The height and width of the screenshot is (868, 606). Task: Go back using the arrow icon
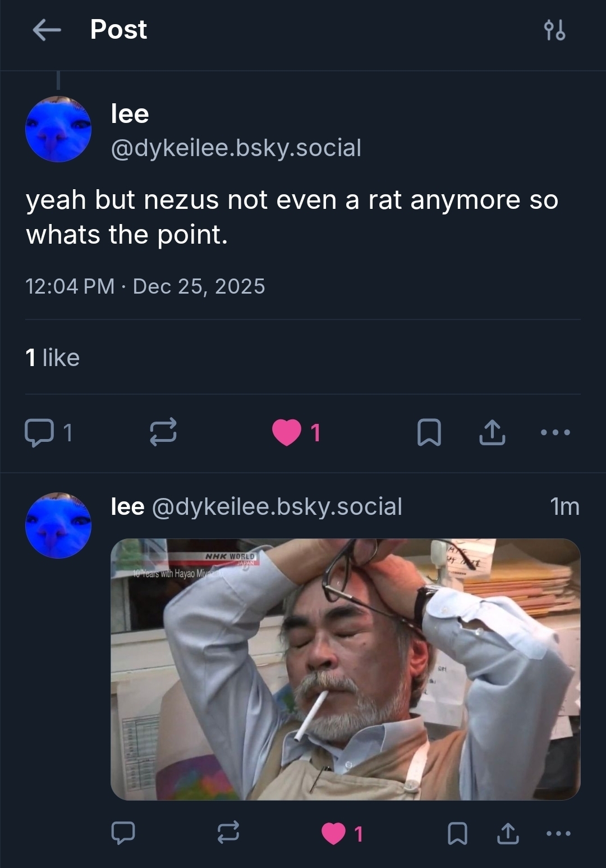47,30
